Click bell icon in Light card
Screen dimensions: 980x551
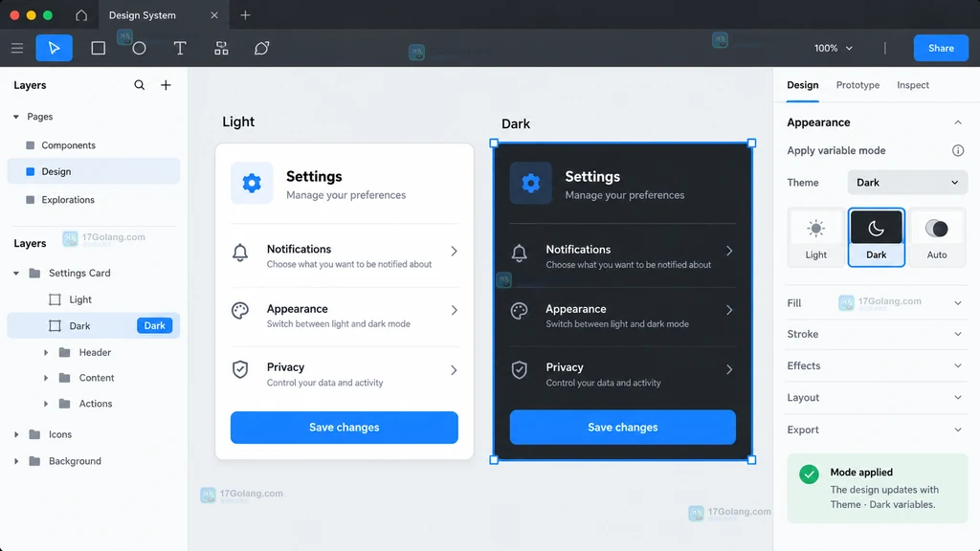click(x=240, y=253)
